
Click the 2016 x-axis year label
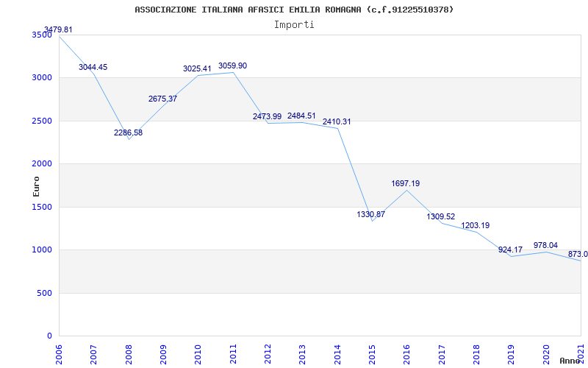[407, 354]
